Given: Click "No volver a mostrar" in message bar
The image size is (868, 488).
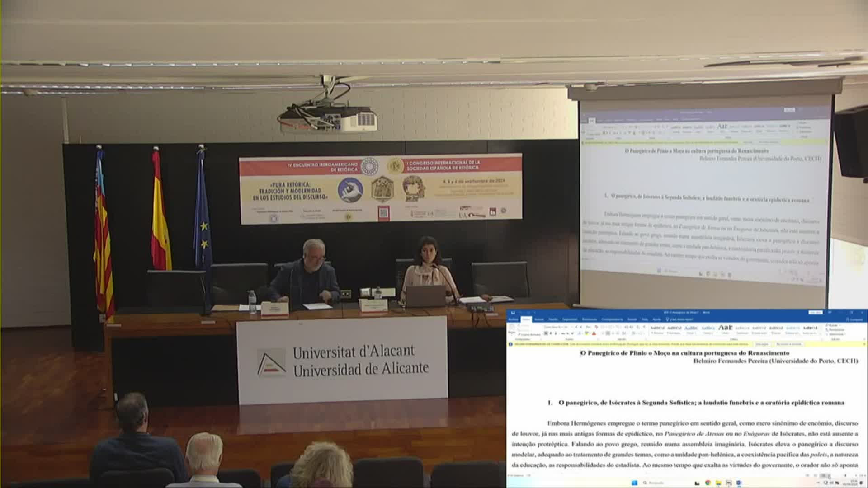Looking at the screenshot, I should [x=789, y=344].
